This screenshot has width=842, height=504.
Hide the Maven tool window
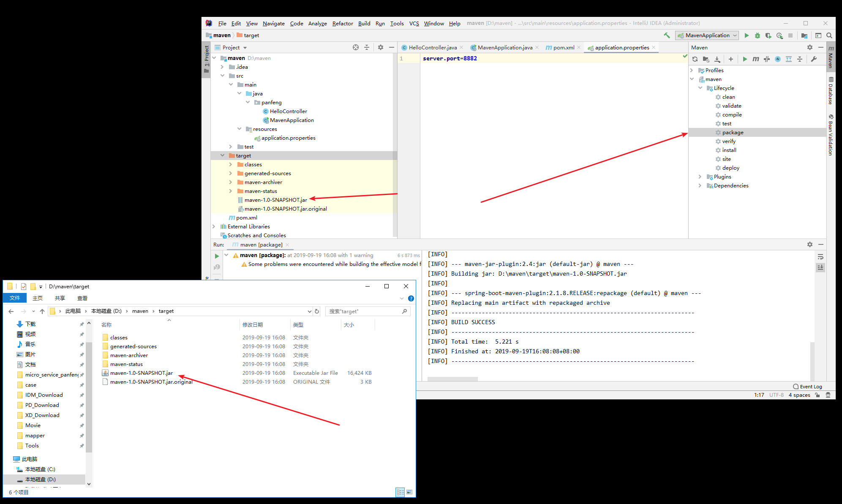tap(821, 47)
